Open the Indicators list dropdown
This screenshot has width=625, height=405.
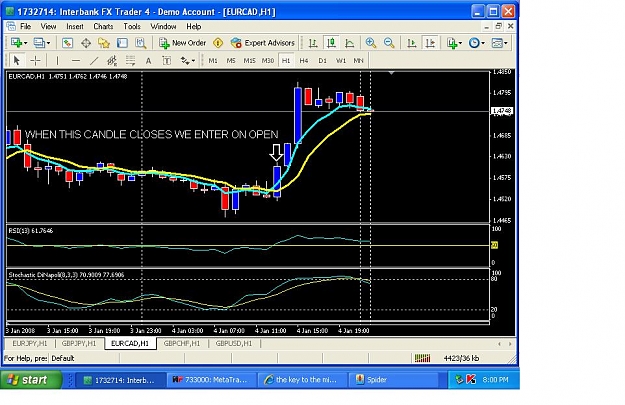point(454,43)
